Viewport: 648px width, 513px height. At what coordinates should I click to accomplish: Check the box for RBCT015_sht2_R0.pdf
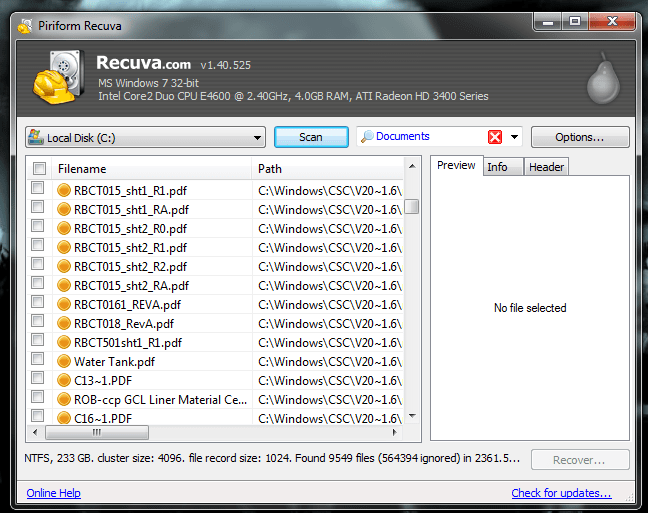[x=38, y=226]
